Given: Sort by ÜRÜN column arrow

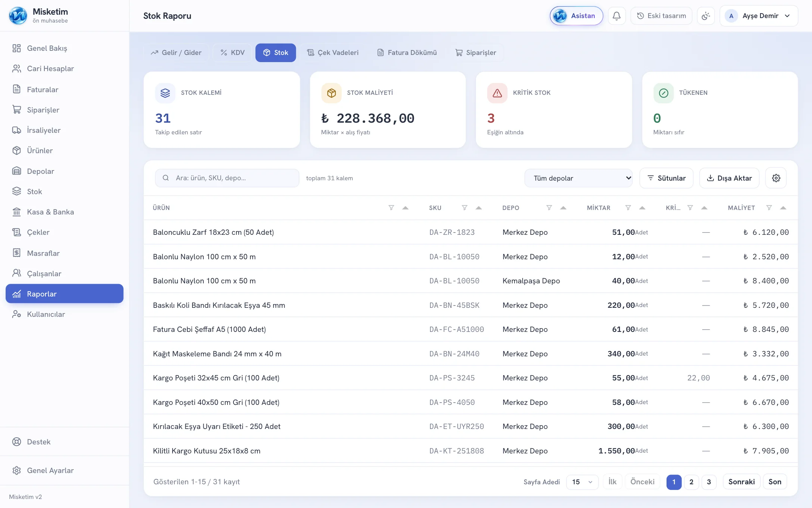Looking at the screenshot, I should tap(405, 208).
